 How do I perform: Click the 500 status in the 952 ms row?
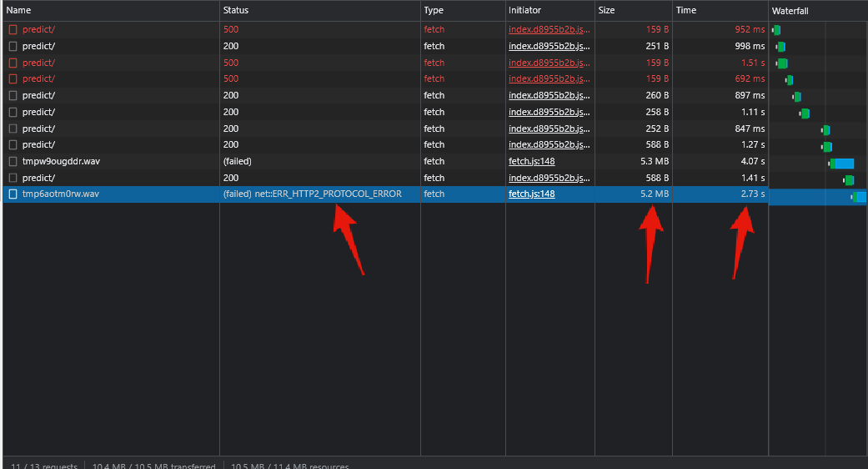(231, 30)
